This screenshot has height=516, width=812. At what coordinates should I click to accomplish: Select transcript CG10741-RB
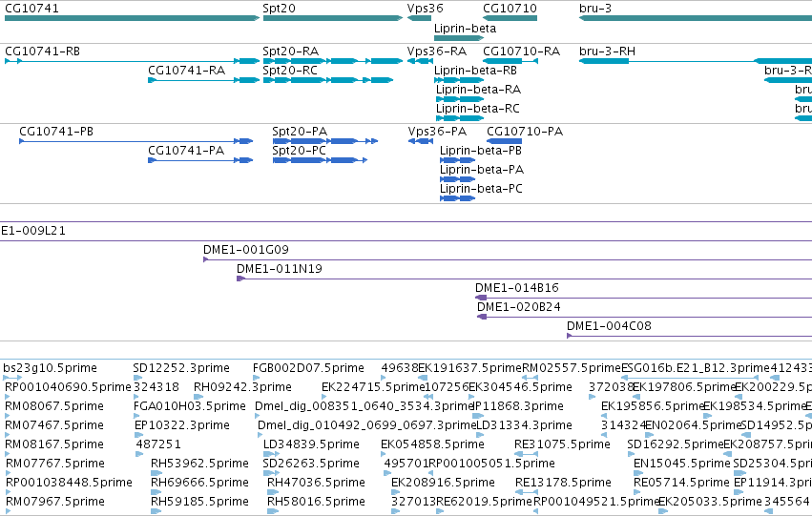pos(43,52)
